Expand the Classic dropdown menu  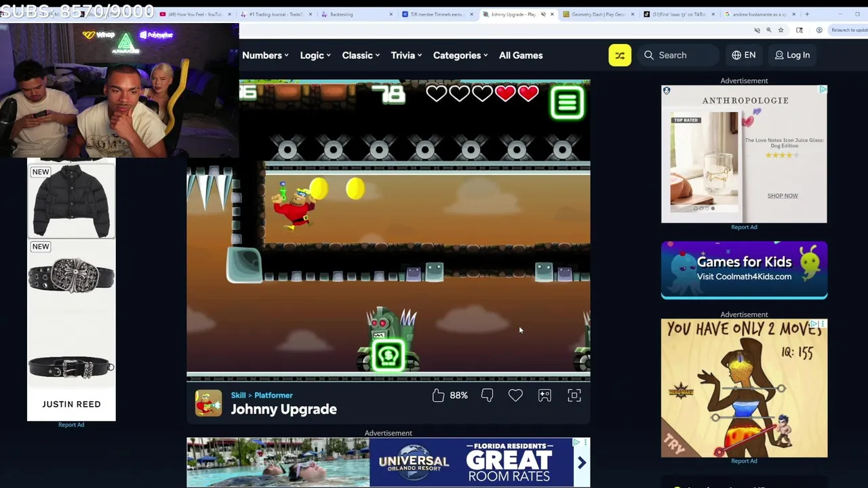tap(361, 55)
